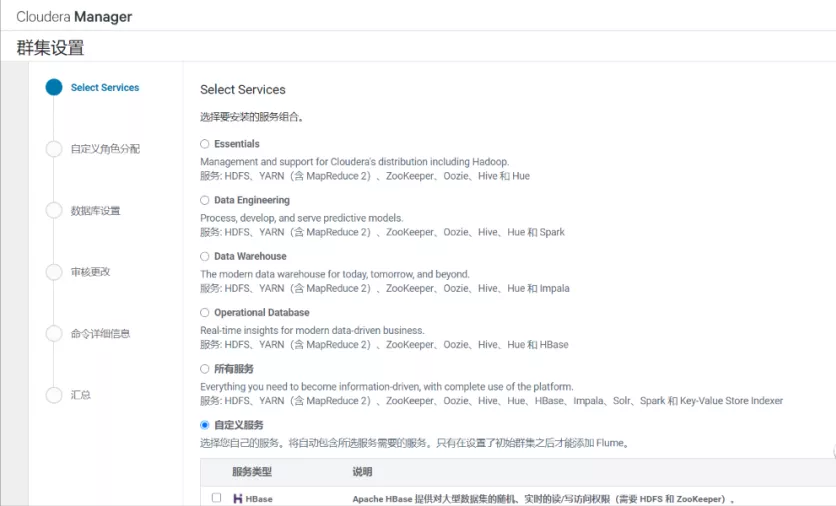Screen dimensions: 836x506
Task: Click the text about adding Flume
Action: tap(415, 443)
